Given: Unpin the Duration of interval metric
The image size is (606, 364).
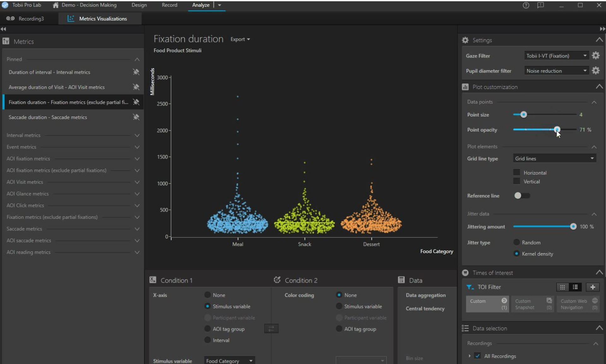Looking at the screenshot, I should (x=136, y=72).
